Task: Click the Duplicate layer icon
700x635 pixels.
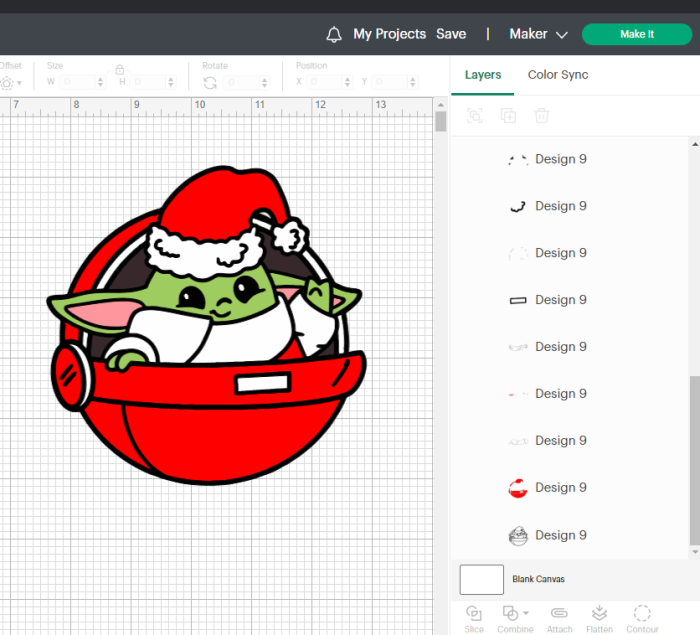Action: coord(508,116)
